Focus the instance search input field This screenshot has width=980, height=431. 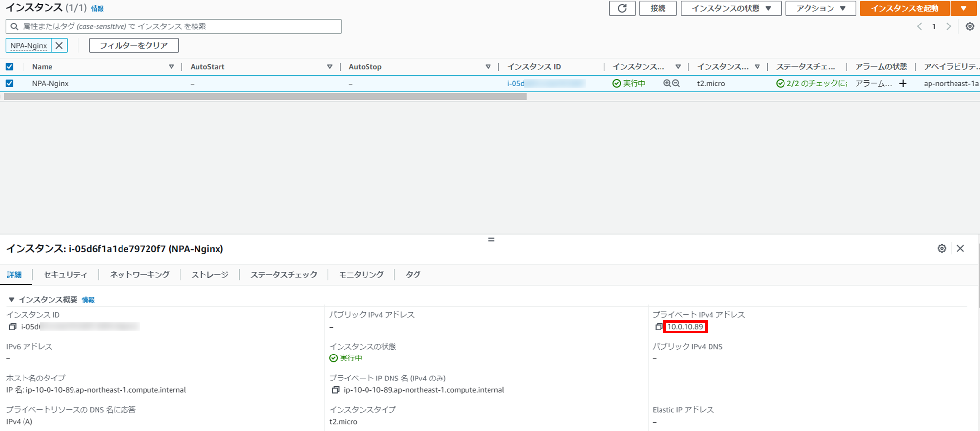173,26
